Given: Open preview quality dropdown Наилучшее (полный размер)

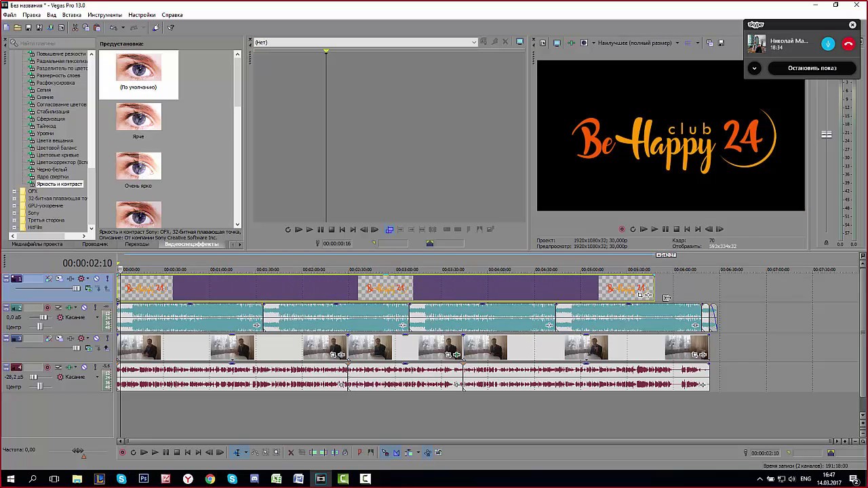Looking at the screenshot, I should pos(638,43).
